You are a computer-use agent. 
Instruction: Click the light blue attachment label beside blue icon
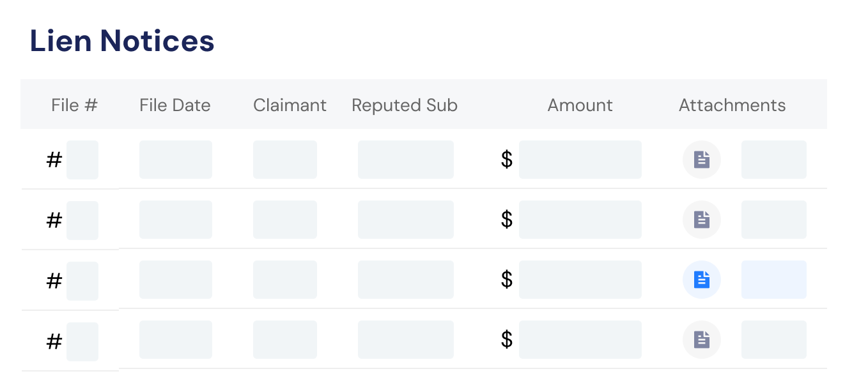[774, 280]
